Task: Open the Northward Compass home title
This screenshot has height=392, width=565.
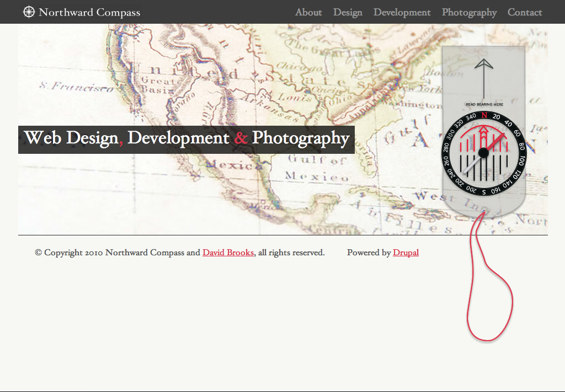Action: 89,12
